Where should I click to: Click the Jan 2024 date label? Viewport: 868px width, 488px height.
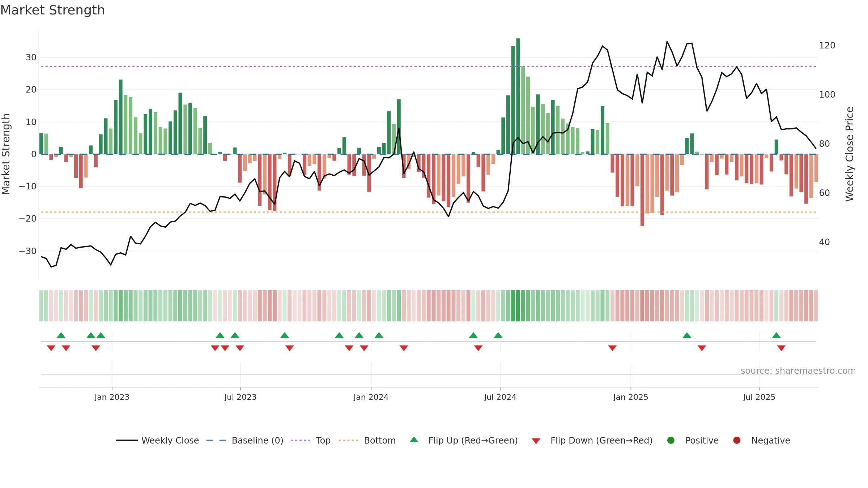[371, 397]
